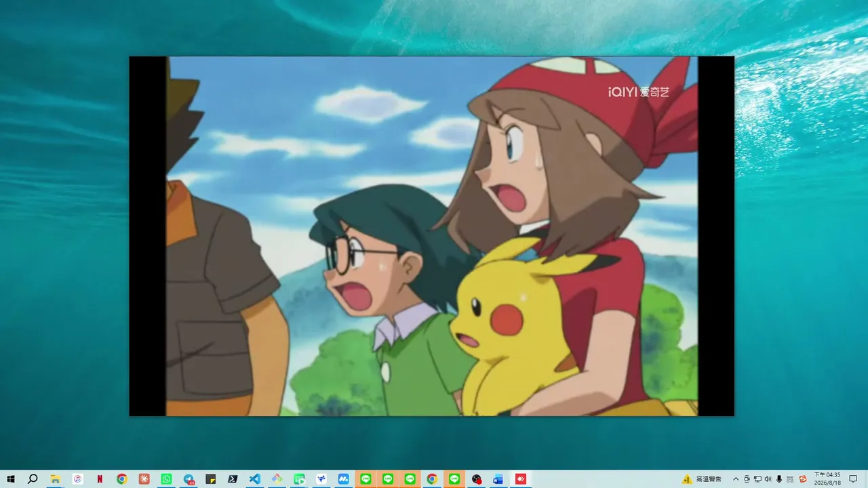Image resolution: width=868 pixels, height=488 pixels.
Task: Open the blue M app icon
Action: tap(343, 479)
